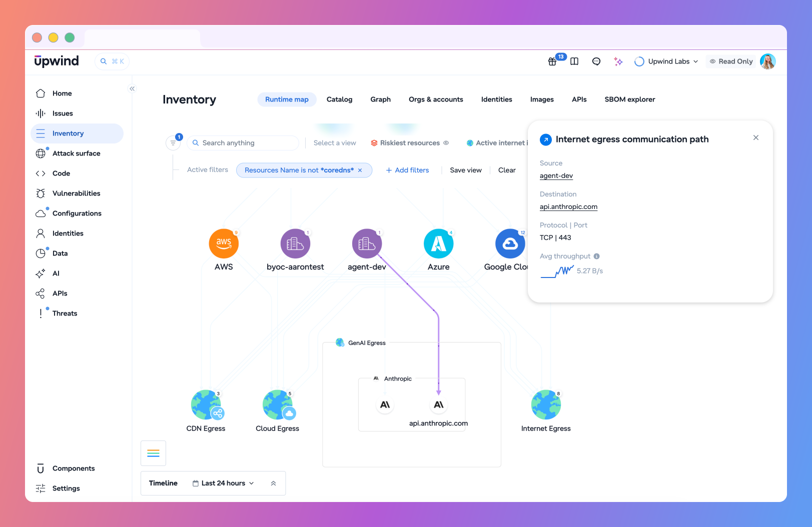Select the Cloud Egress globe node
This screenshot has height=527, width=812.
[x=278, y=404]
